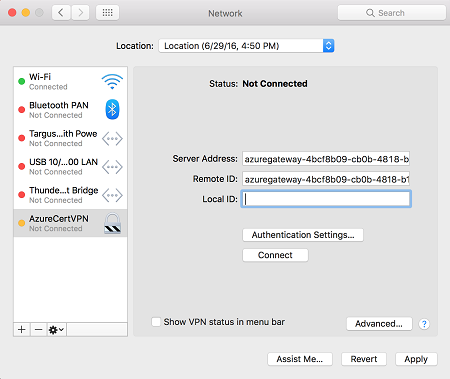Go back with the left arrow button
The image size is (450, 379).
(x=61, y=13)
